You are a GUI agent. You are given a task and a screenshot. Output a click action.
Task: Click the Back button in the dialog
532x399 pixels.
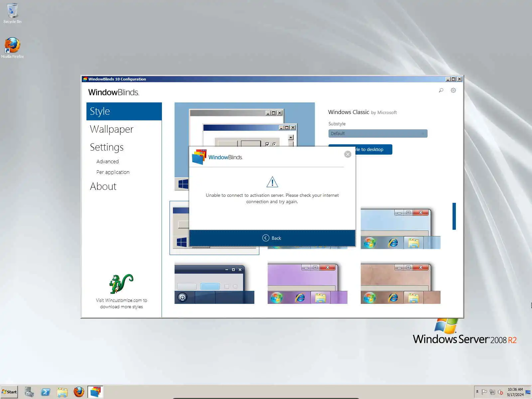click(x=272, y=238)
